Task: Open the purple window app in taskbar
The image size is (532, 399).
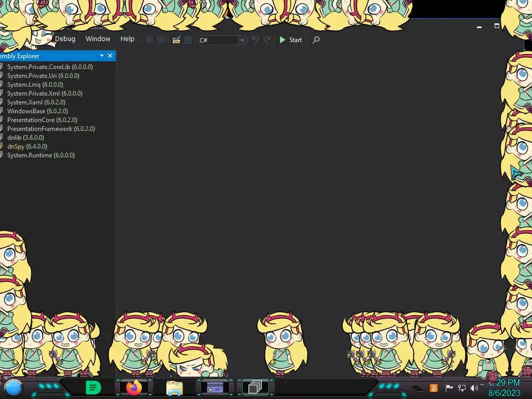Action: click(215, 388)
